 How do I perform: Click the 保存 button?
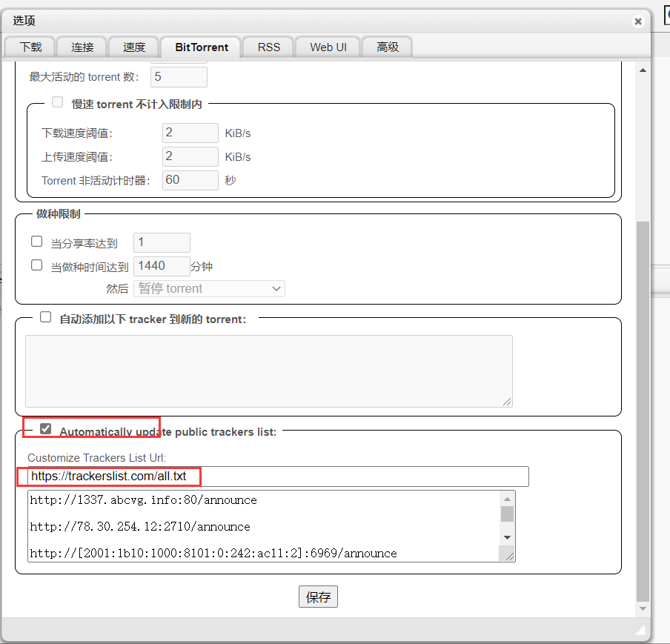[318, 597]
